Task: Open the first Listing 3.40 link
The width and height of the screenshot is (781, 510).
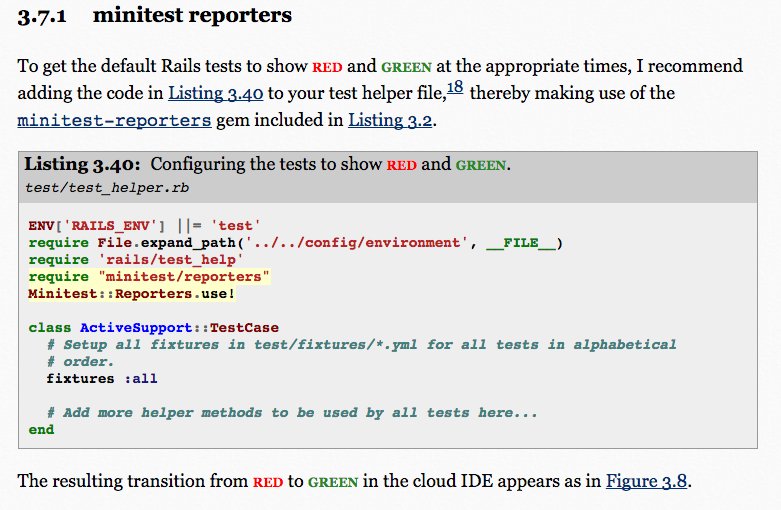Action: coord(216,93)
